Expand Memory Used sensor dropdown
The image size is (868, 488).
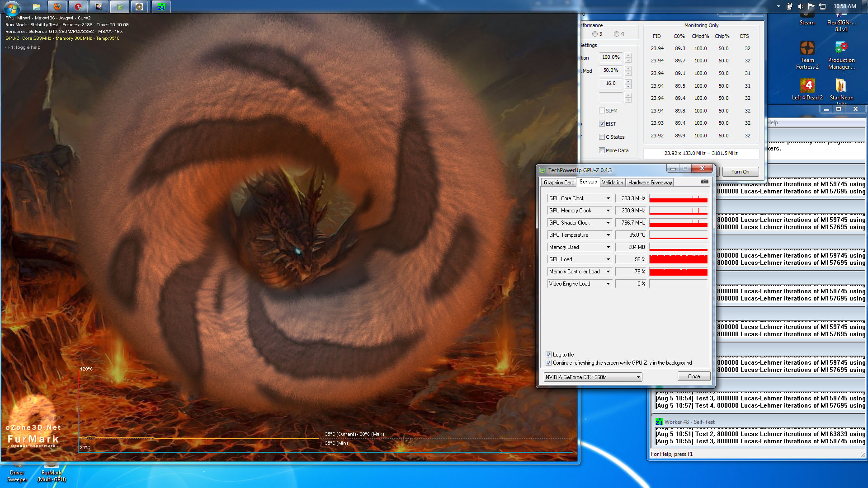(608, 247)
